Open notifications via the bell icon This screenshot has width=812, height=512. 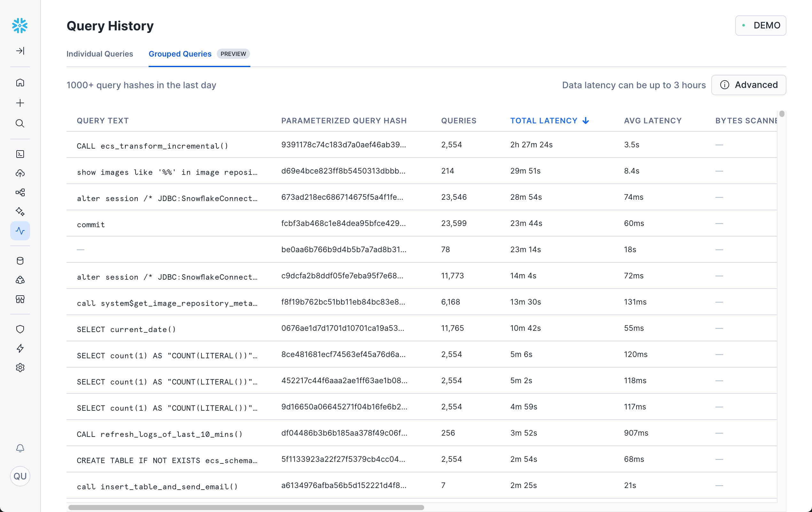(20, 448)
